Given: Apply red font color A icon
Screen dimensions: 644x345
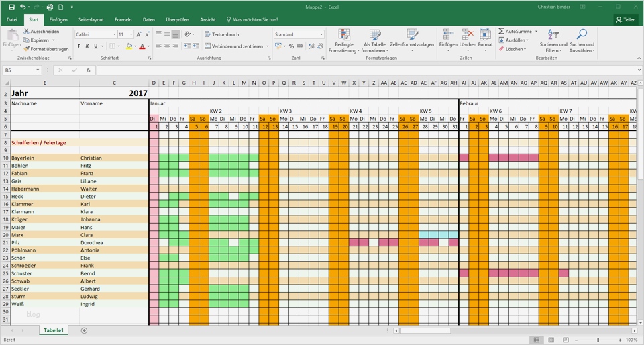Looking at the screenshot, I should [x=142, y=46].
